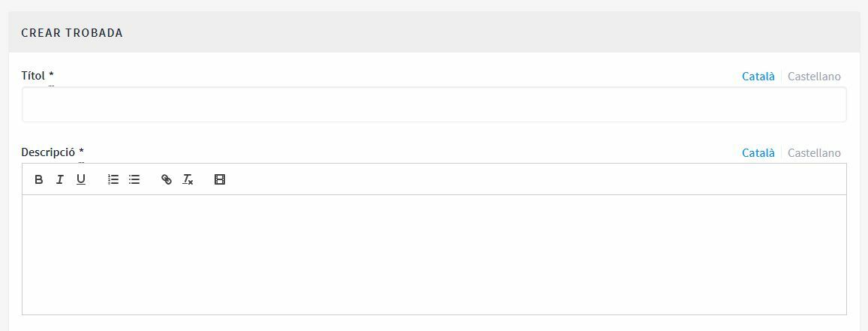Click the Descripció field label

(x=48, y=152)
